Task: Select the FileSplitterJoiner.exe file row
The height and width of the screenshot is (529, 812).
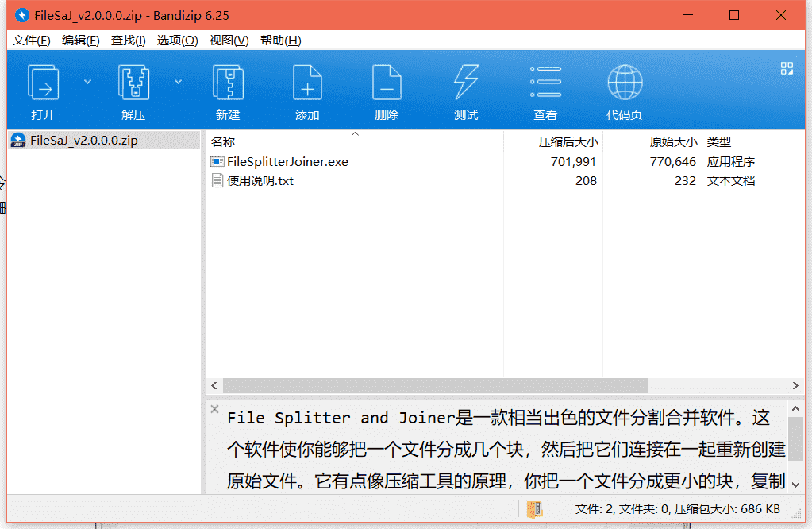Action: pos(506,162)
